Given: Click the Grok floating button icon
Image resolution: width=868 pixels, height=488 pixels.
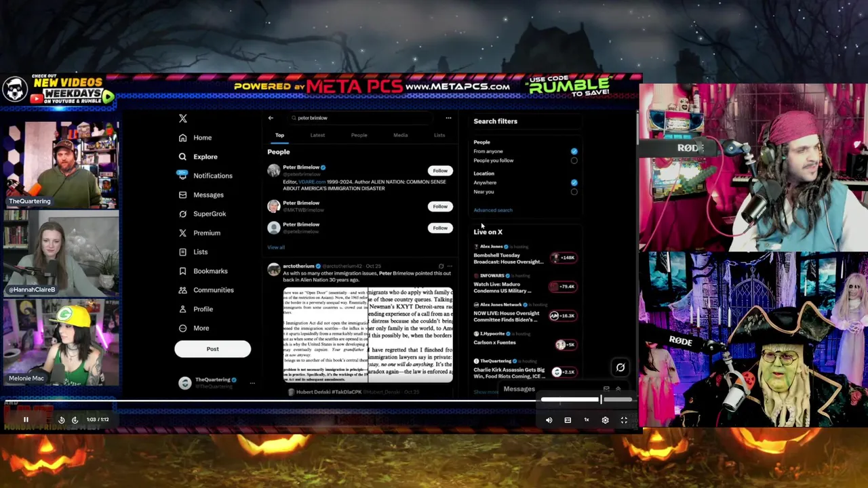Looking at the screenshot, I should (x=620, y=367).
